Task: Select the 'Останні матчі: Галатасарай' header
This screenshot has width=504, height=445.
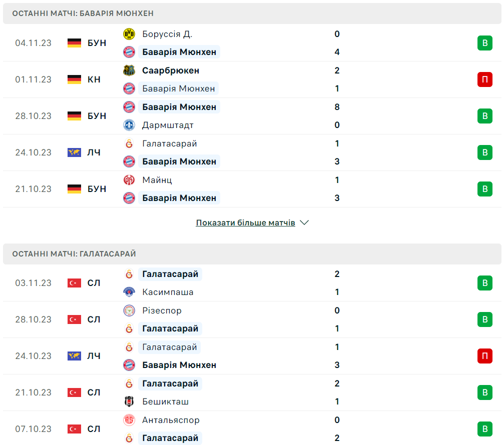Action: (x=74, y=254)
